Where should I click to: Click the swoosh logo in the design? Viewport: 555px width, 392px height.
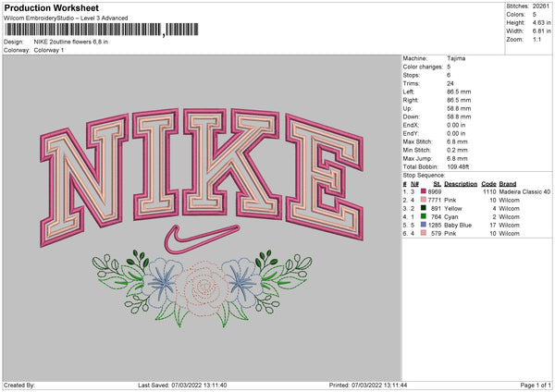click(202, 239)
